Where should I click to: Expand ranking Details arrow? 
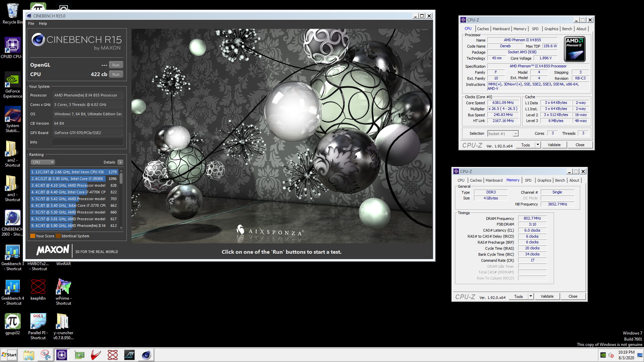(x=120, y=162)
